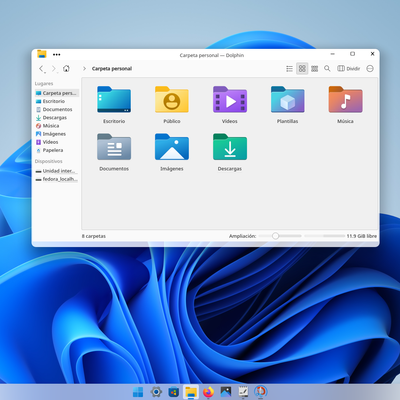
Task: Click the folder icon in the title bar
Action: 42,54
